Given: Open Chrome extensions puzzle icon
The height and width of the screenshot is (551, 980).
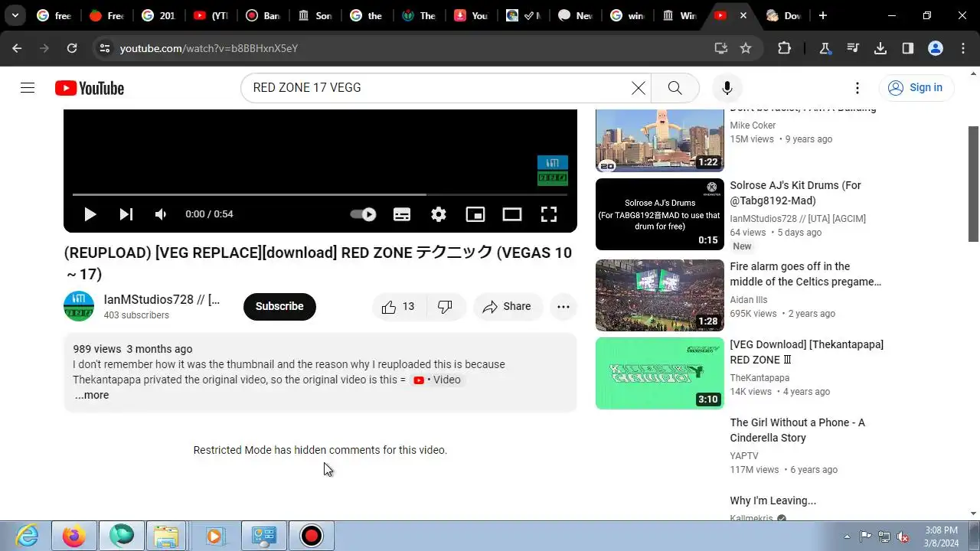Looking at the screenshot, I should coord(784,48).
